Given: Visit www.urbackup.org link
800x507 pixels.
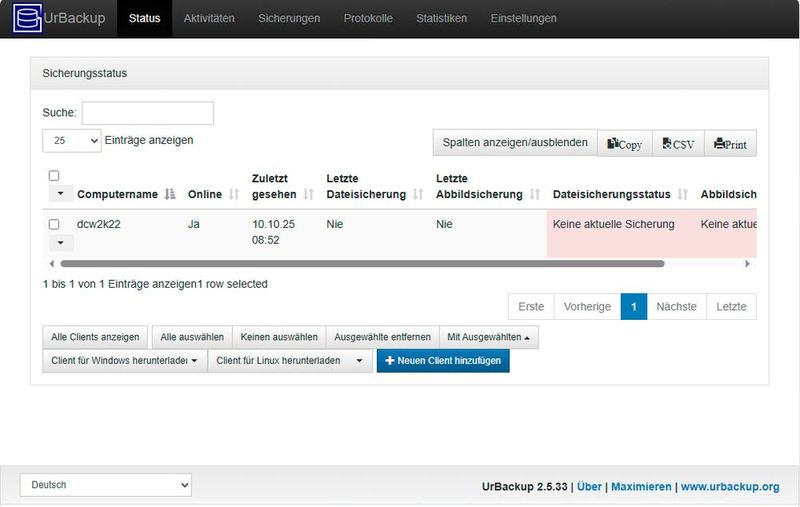Looking at the screenshot, I should click(x=730, y=487).
